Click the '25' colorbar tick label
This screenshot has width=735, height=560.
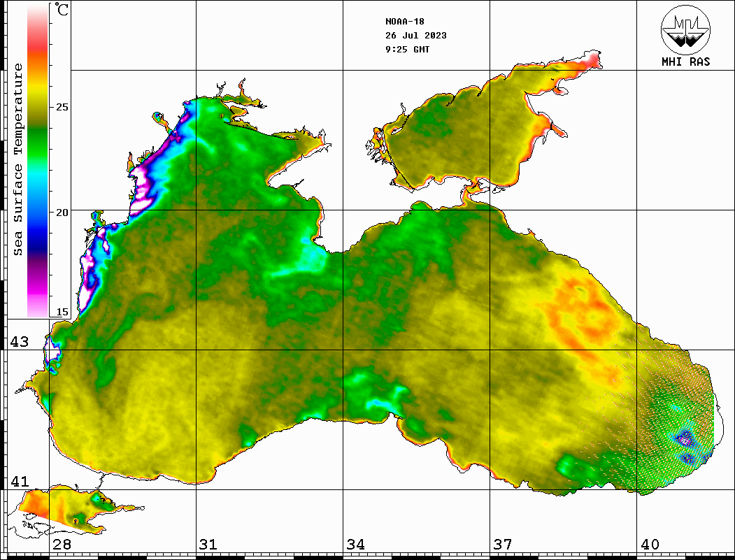coord(62,107)
